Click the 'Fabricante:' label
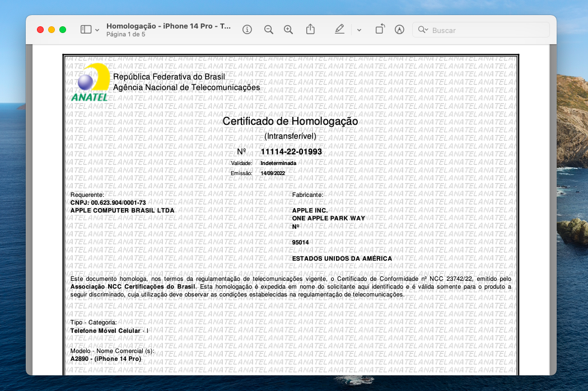This screenshot has width=588, height=391. (307, 195)
